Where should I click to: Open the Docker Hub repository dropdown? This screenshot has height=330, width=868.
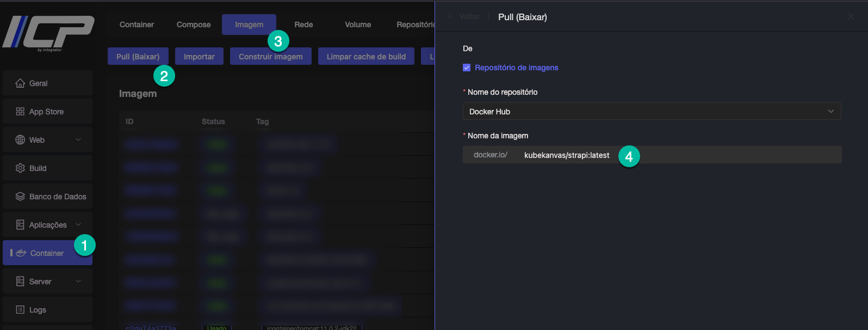point(652,112)
